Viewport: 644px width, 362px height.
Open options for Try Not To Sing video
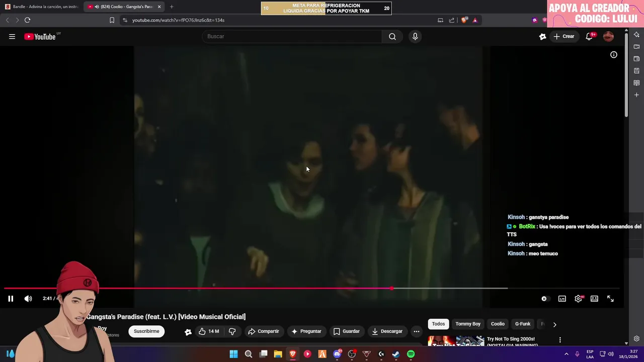pyautogui.click(x=560, y=340)
